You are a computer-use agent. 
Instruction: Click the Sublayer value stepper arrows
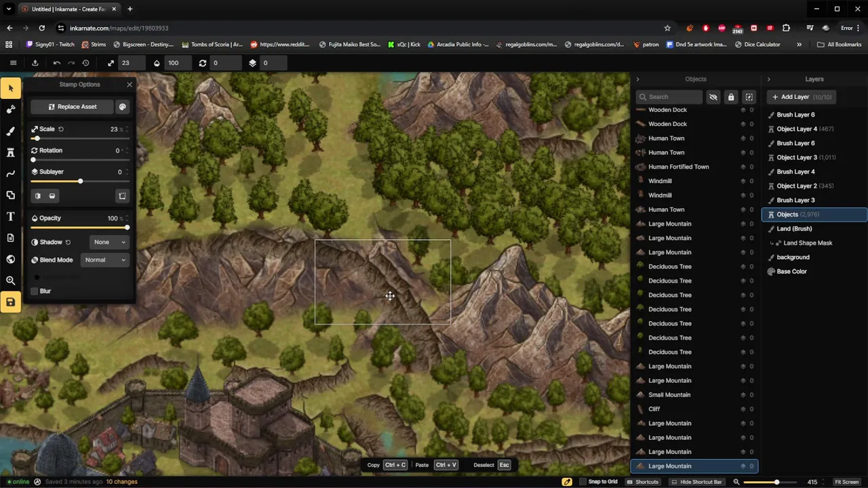(x=127, y=172)
